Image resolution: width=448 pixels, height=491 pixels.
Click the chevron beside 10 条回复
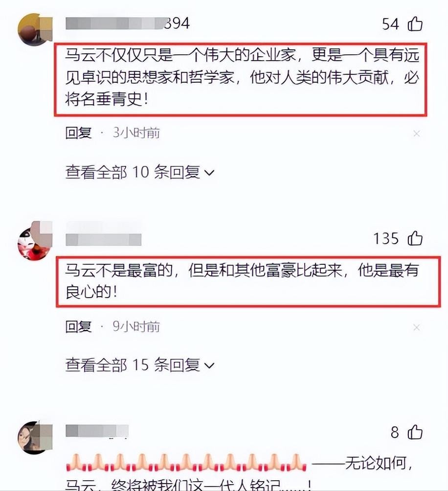tap(209, 173)
